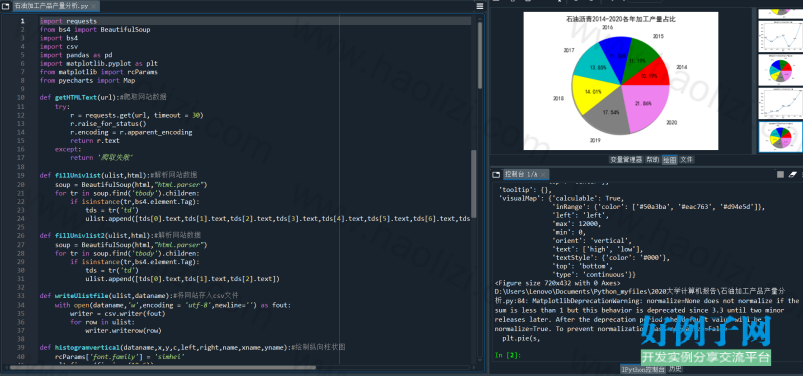Stop the running kernel with the square button
804x376 pixels.
780,174
